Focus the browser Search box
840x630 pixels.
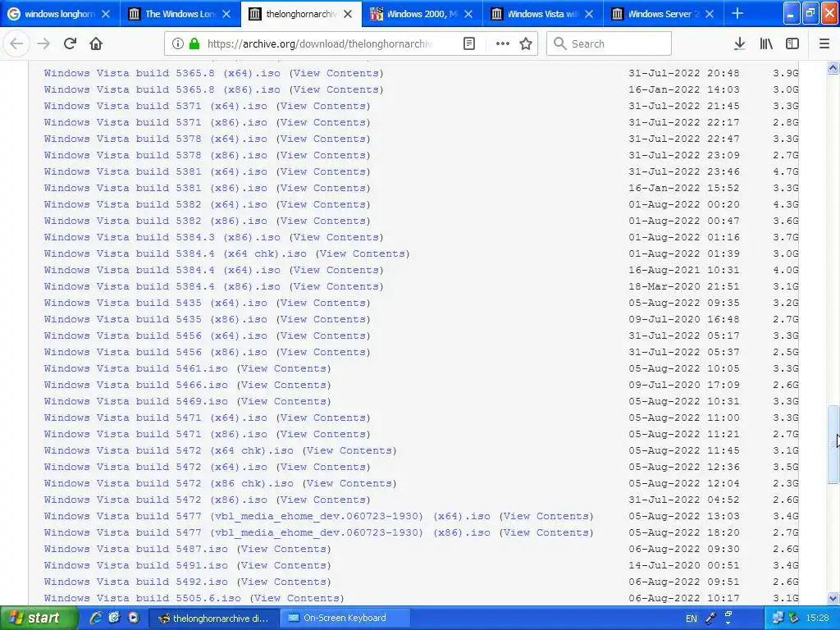(609, 44)
